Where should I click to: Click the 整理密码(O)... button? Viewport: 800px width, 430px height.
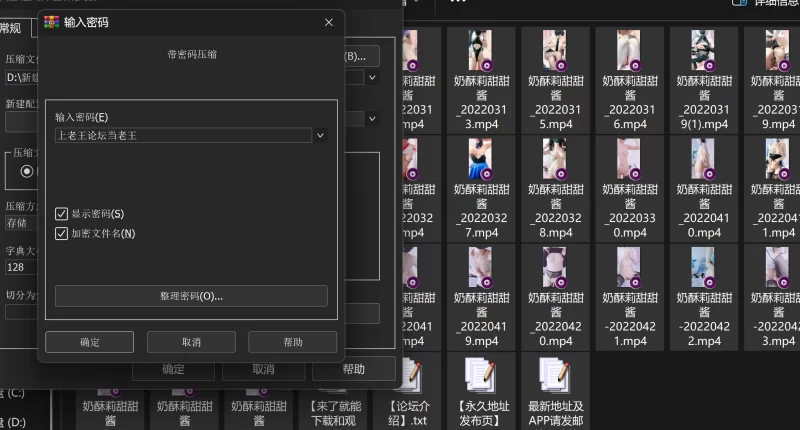(191, 296)
